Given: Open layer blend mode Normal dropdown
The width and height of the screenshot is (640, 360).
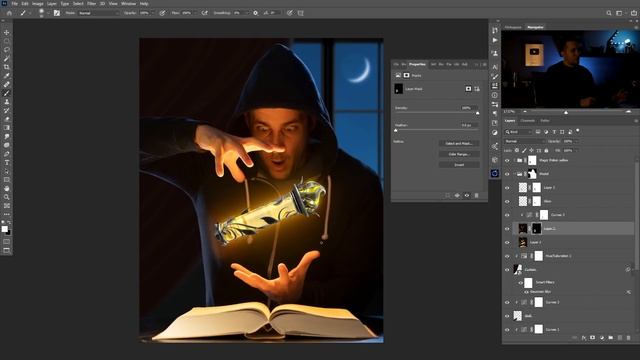Looking at the screenshot, I should tap(524, 141).
